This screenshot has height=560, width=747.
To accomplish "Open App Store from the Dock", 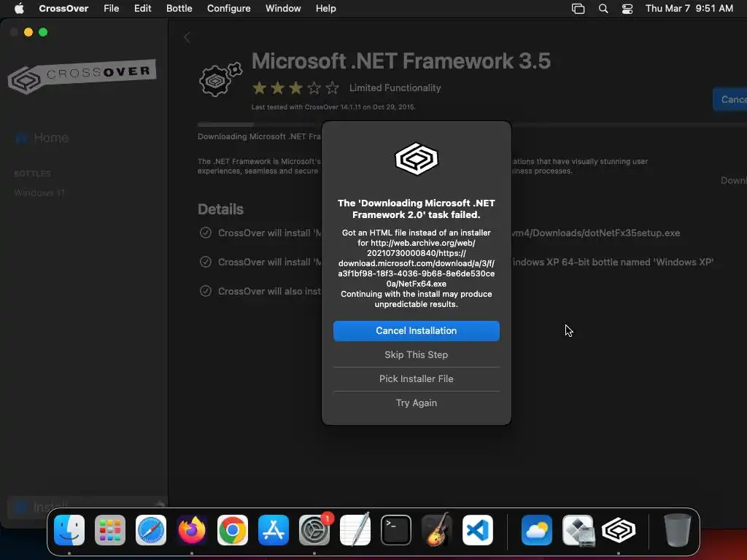I will point(274,530).
